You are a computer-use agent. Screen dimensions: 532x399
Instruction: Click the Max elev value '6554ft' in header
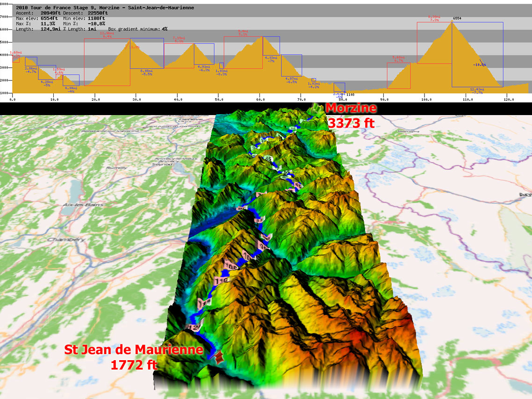(49, 18)
